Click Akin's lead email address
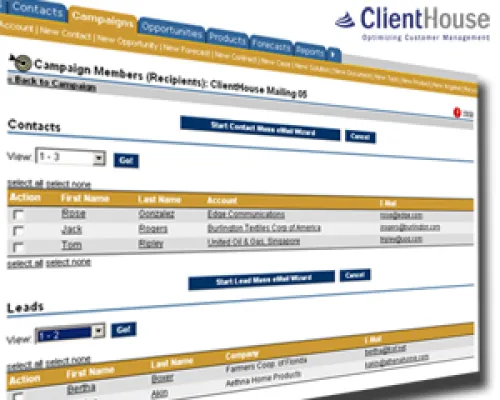Screen dimensions: 500x400 (x=397, y=360)
